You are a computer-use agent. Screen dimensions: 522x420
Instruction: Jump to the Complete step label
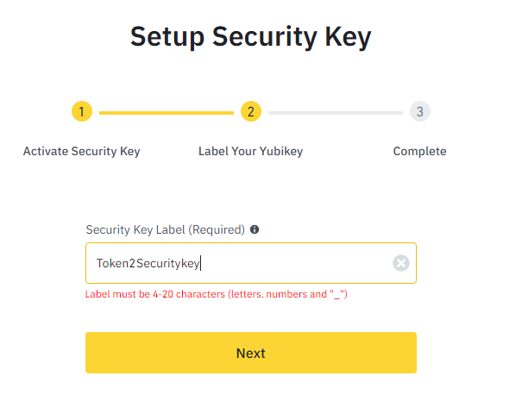pos(419,152)
